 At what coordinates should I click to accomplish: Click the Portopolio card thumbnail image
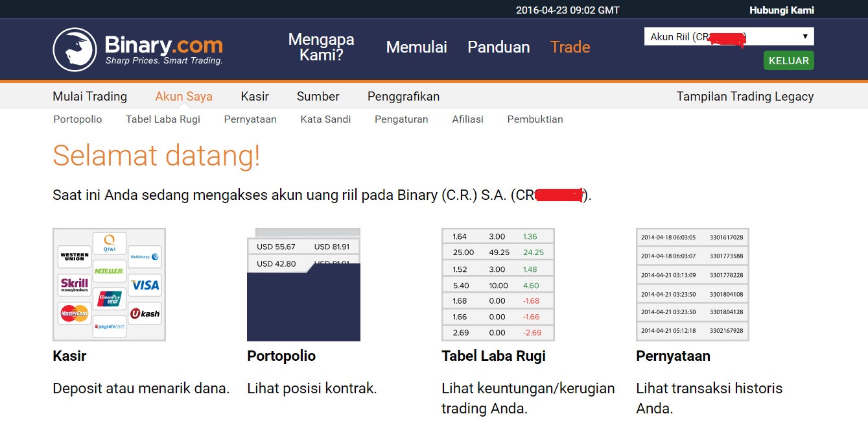click(304, 284)
